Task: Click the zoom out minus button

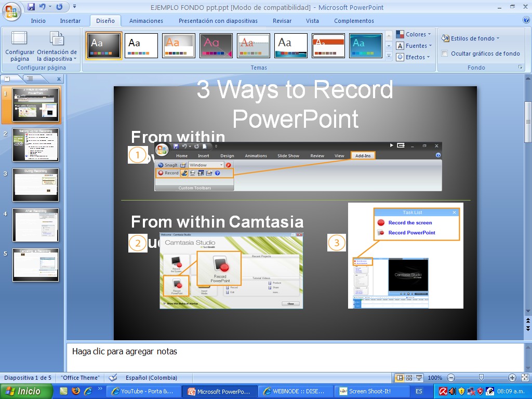Action: 450,378
